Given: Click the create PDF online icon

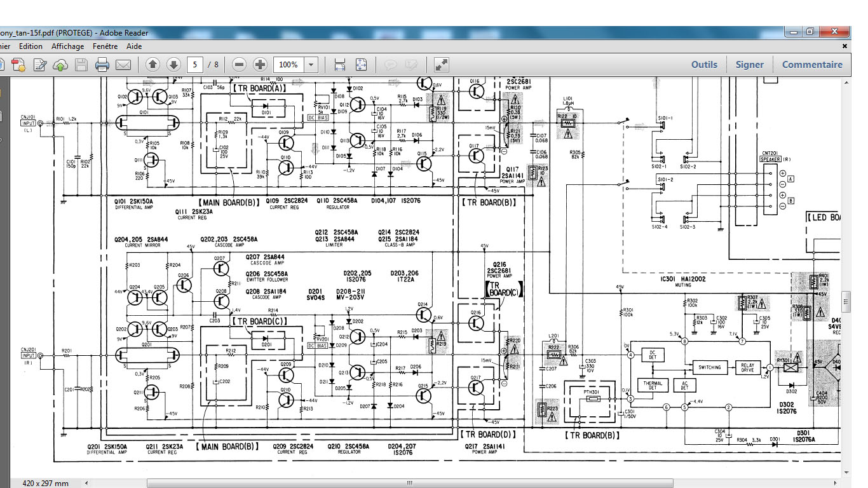Looking at the screenshot, I should point(18,64).
